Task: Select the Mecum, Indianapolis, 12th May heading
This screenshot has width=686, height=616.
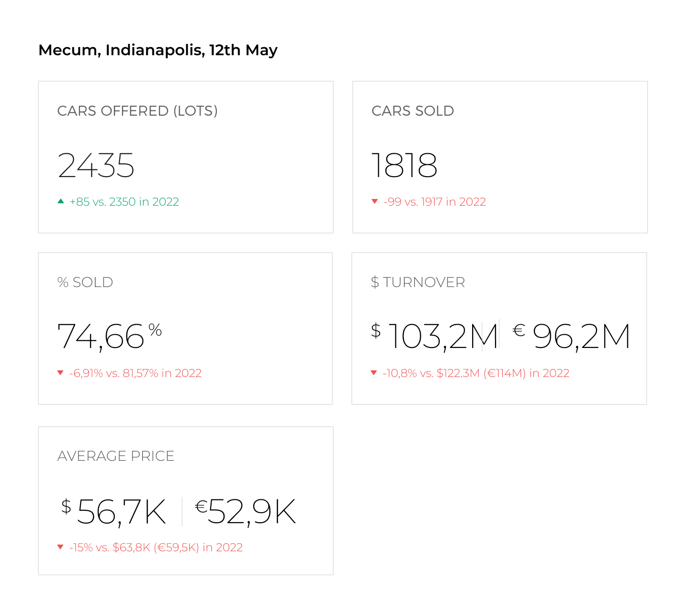Action: pos(158,50)
